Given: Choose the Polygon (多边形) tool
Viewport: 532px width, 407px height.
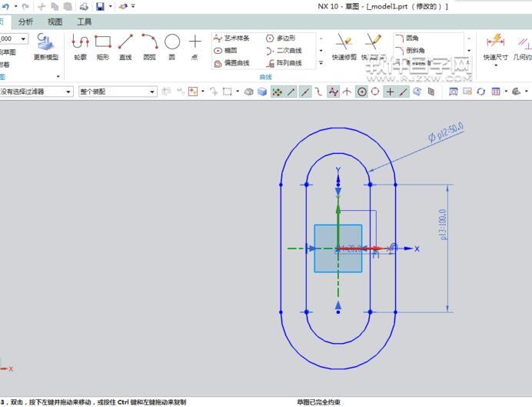Looking at the screenshot, I should tap(281, 38).
